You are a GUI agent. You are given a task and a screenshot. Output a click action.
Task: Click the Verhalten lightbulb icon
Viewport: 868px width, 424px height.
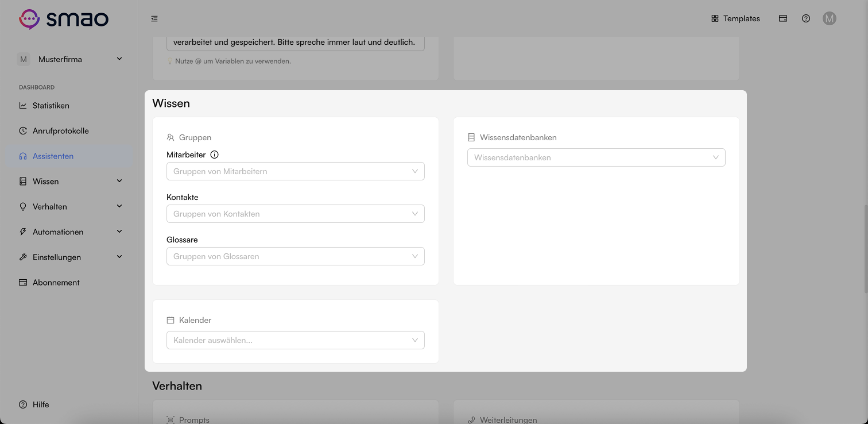(x=23, y=207)
